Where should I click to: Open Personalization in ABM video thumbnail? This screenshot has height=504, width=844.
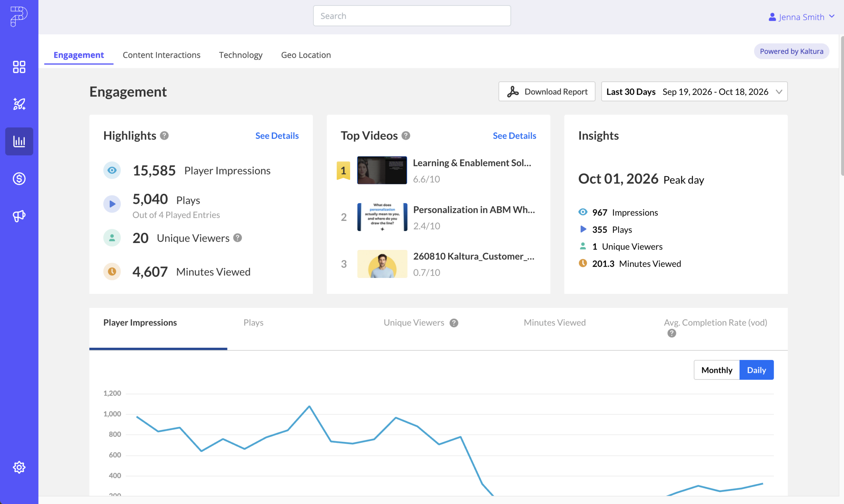pyautogui.click(x=382, y=217)
